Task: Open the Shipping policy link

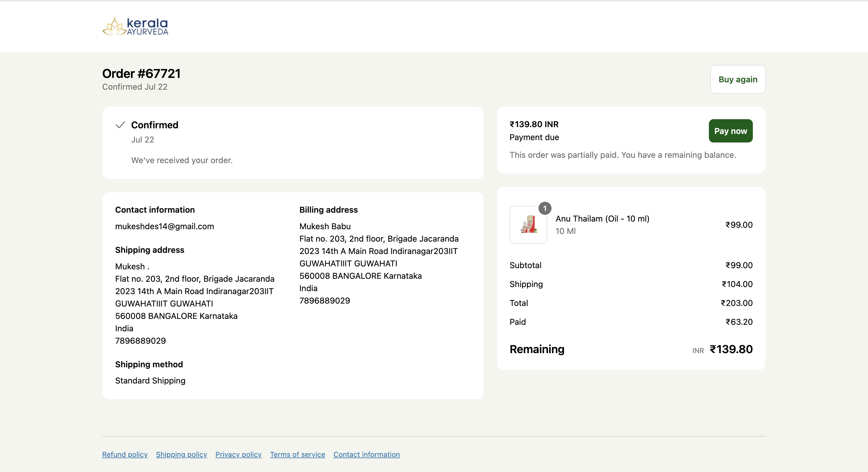Action: [x=181, y=455]
